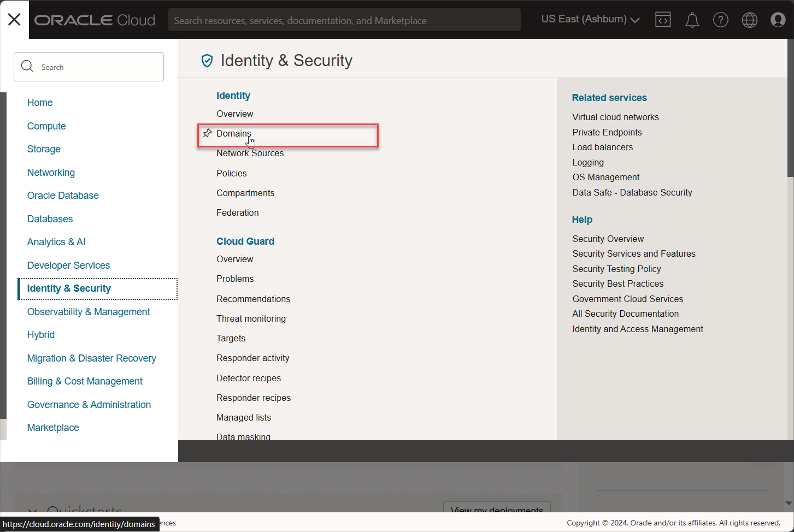Viewport: 794px width, 532px height.
Task: Open the notifications bell
Action: tap(692, 19)
